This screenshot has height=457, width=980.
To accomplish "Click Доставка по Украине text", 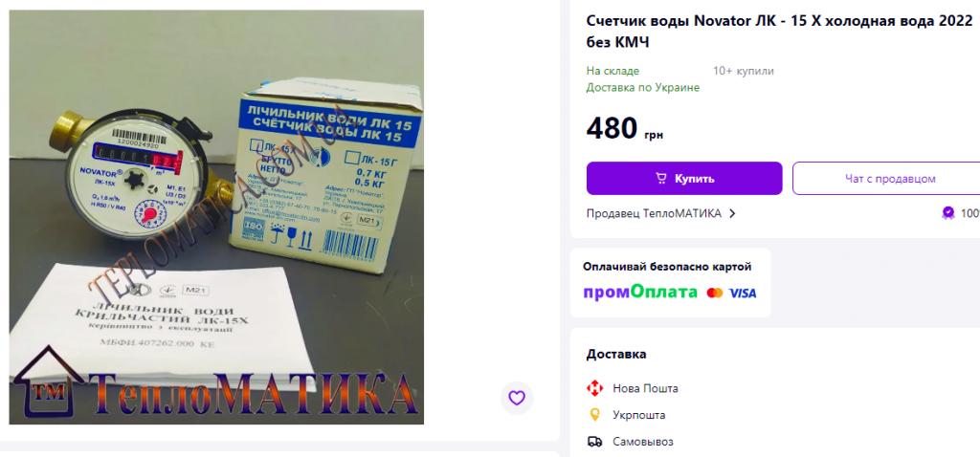I will [642, 87].
